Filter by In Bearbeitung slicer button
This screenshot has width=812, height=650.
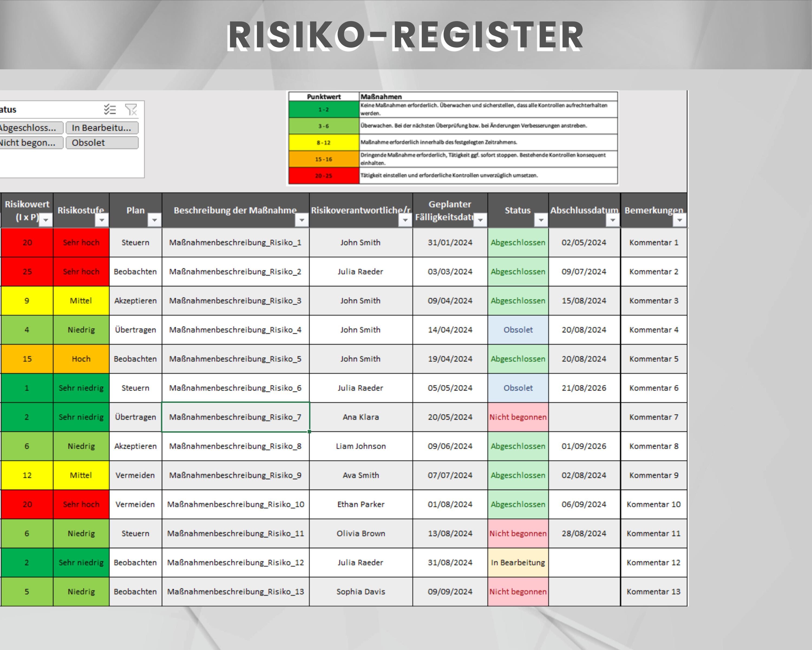102,128
